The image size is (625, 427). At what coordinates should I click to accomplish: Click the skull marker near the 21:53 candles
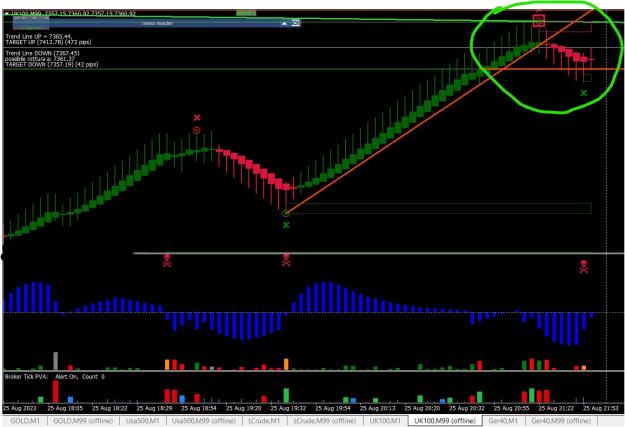[x=584, y=267]
